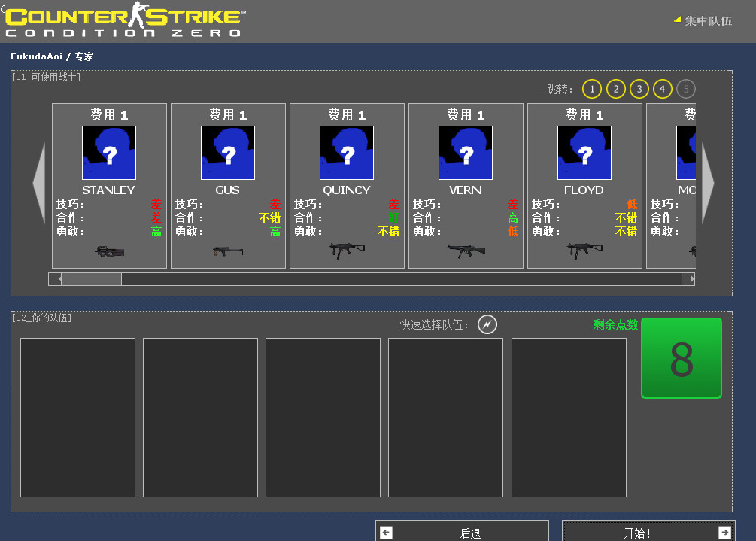Click the first empty team slot
Viewport: 756px width, 541px height.
pos(77,418)
